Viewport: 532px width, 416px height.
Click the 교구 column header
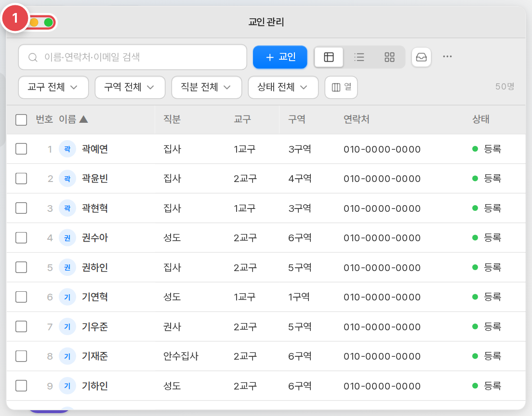(242, 119)
